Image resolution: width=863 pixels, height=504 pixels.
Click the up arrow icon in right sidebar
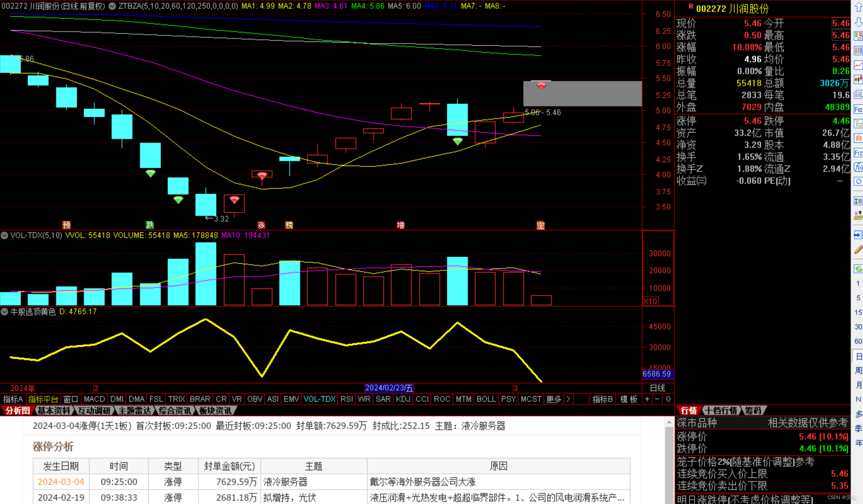tap(858, 7)
